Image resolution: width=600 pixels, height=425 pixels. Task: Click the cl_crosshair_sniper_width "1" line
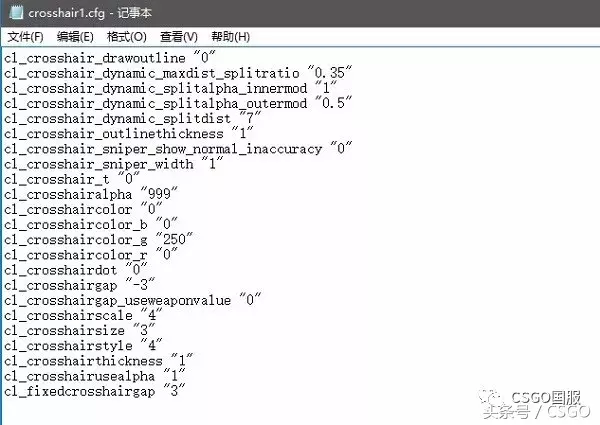114,164
